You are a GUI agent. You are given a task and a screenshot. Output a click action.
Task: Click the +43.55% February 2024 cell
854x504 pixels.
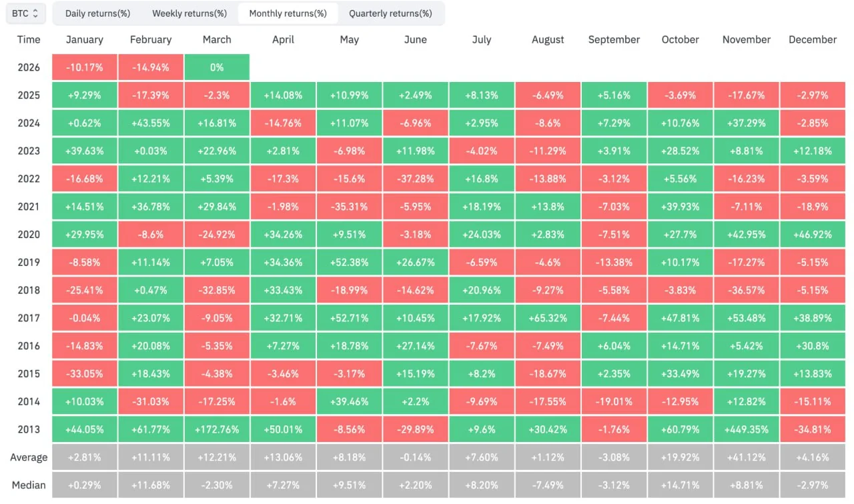151,123
